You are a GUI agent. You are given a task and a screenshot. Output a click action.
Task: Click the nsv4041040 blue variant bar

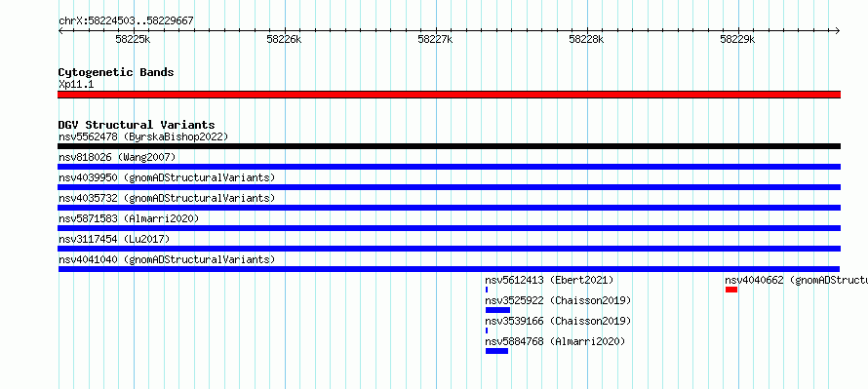[x=449, y=269]
